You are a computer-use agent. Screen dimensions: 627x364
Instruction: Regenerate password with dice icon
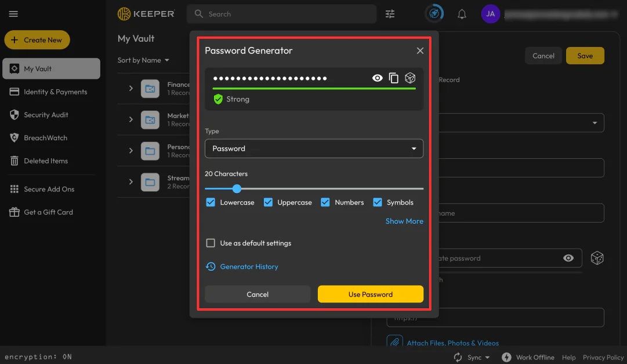tap(410, 78)
